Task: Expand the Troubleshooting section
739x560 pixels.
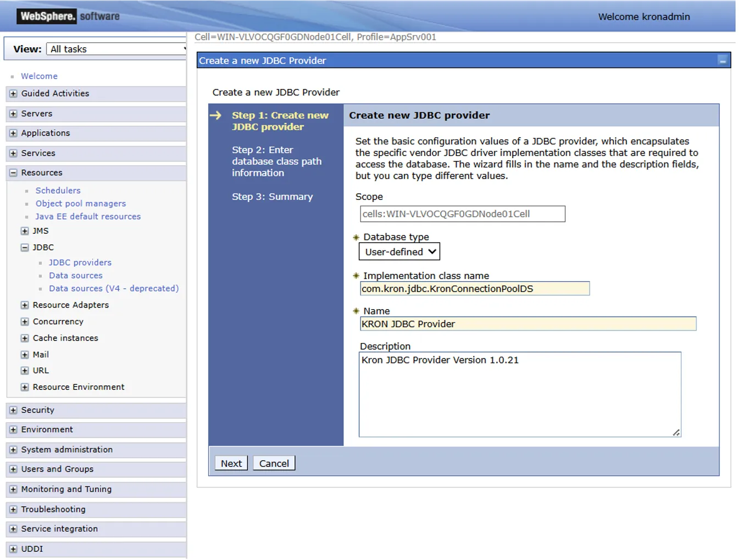Action: 13,509
